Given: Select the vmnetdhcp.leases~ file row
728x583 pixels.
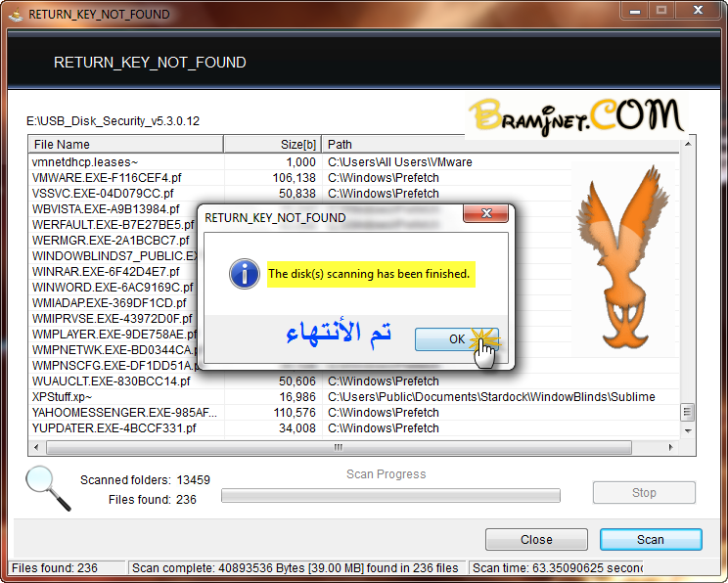Looking at the screenshot, I should [354, 162].
